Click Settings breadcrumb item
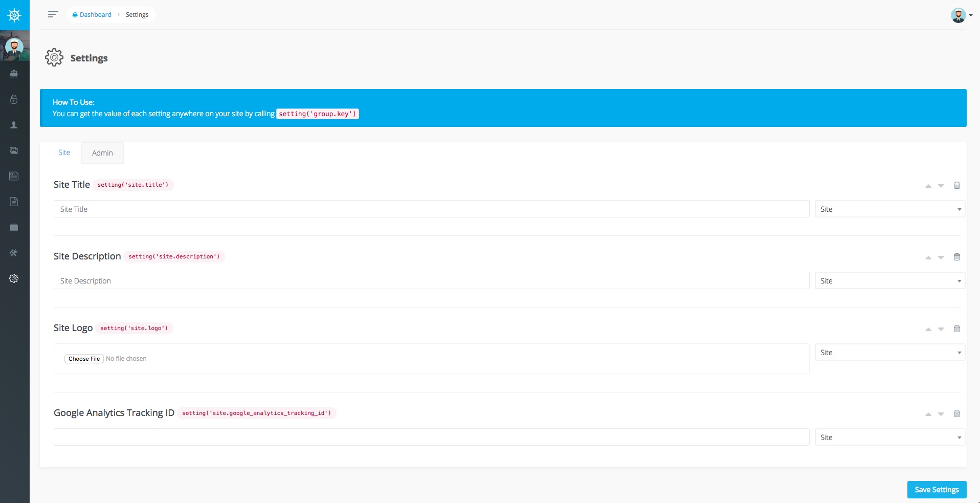The width and height of the screenshot is (980, 503). coord(137,14)
